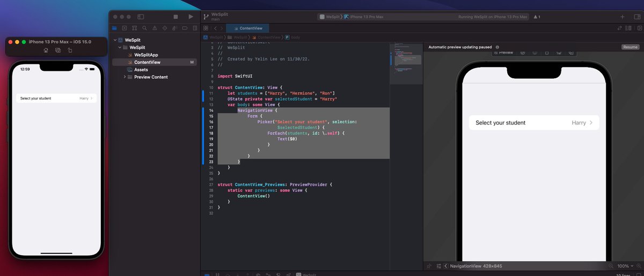644x276 pixels.
Task: Click WeSplit project in jump bar
Action: click(x=213, y=38)
